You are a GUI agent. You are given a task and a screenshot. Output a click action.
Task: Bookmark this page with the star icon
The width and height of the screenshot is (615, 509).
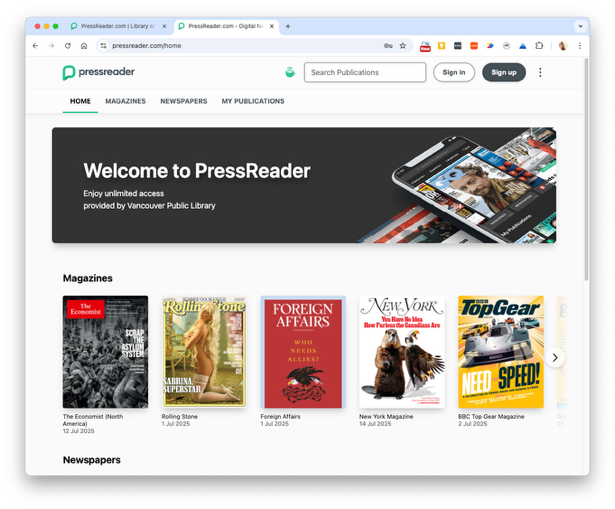[403, 46]
